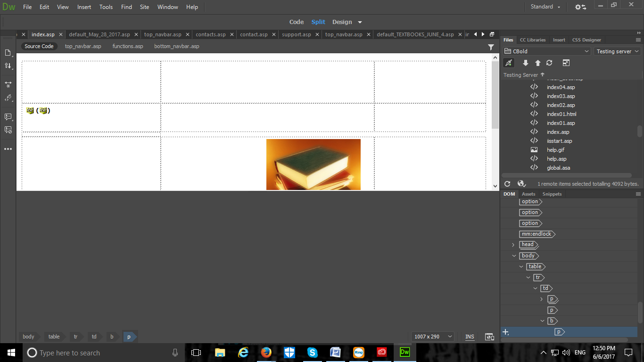The width and height of the screenshot is (644, 362).
Task: Collapse the b node in DOM panel
Action: coord(542,321)
